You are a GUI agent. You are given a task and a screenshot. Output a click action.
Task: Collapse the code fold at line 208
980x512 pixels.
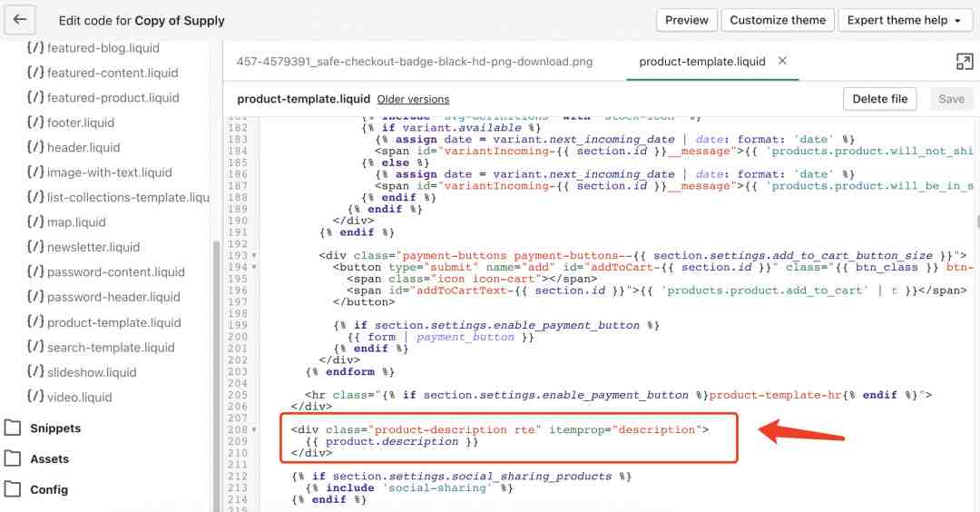tap(254, 430)
